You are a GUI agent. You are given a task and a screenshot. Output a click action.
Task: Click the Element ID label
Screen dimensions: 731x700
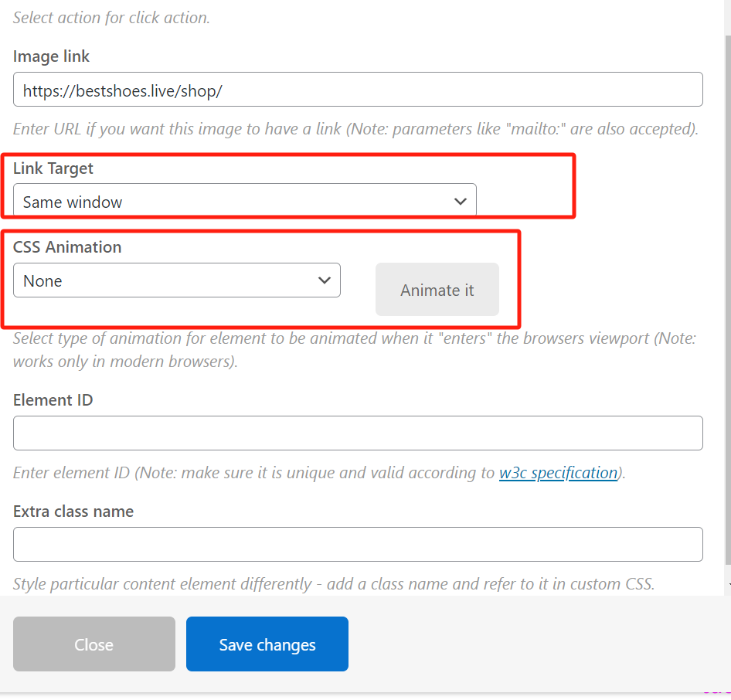[x=53, y=400]
